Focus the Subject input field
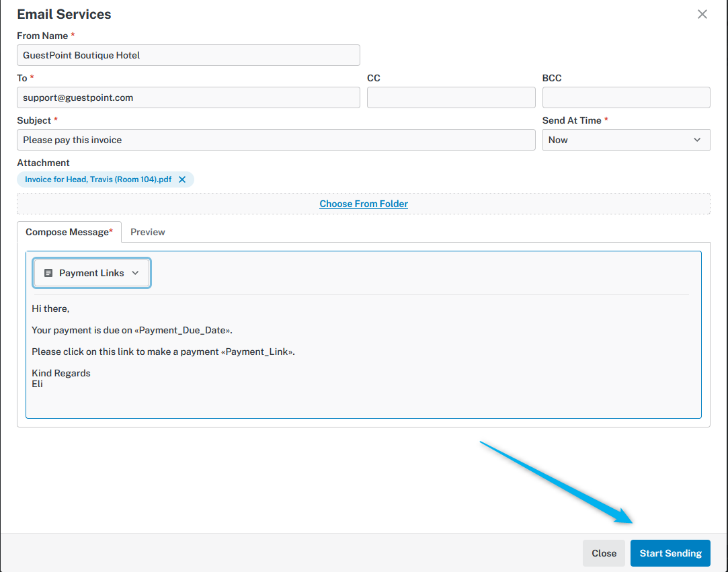This screenshot has width=728, height=572. point(276,140)
